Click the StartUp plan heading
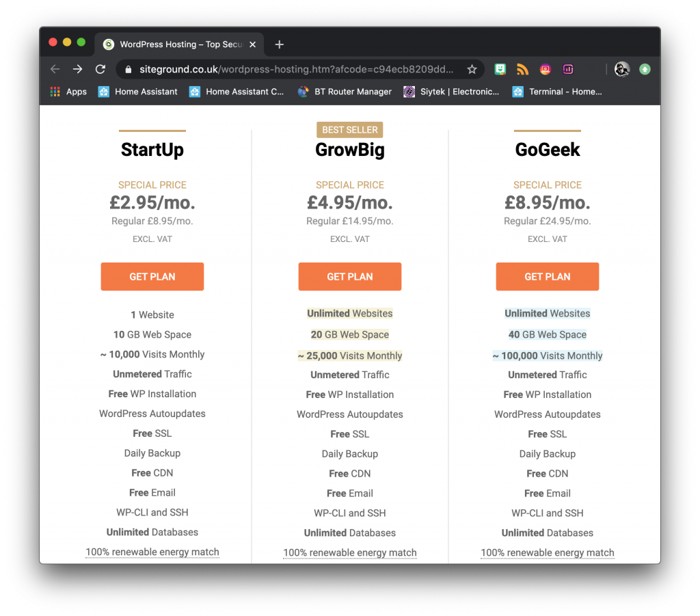 pos(152,150)
